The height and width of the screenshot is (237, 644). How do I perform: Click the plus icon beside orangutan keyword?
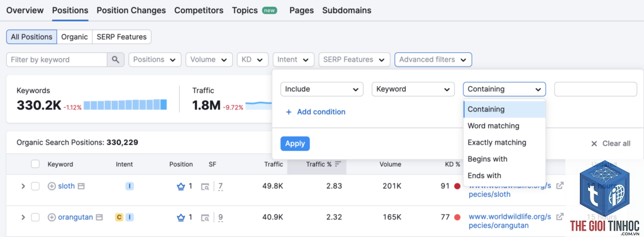(52, 218)
